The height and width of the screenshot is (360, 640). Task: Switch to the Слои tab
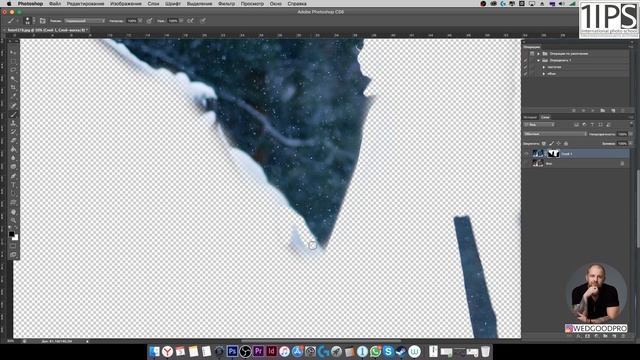545,117
